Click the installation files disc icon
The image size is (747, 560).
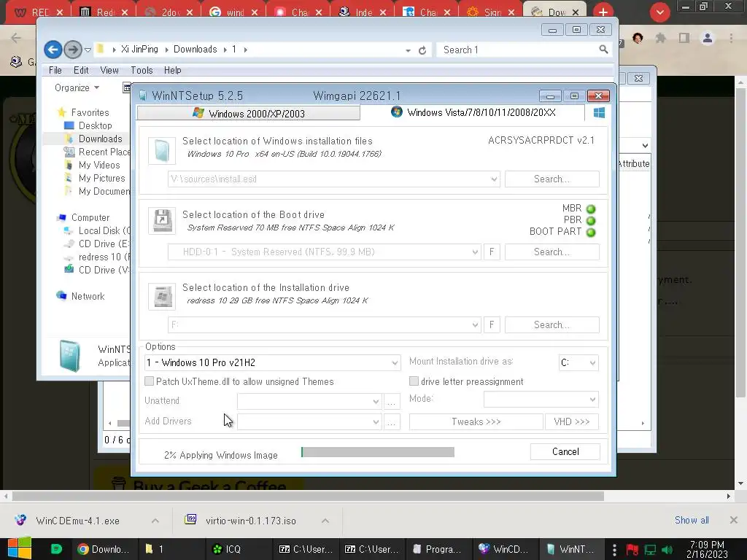(162, 151)
